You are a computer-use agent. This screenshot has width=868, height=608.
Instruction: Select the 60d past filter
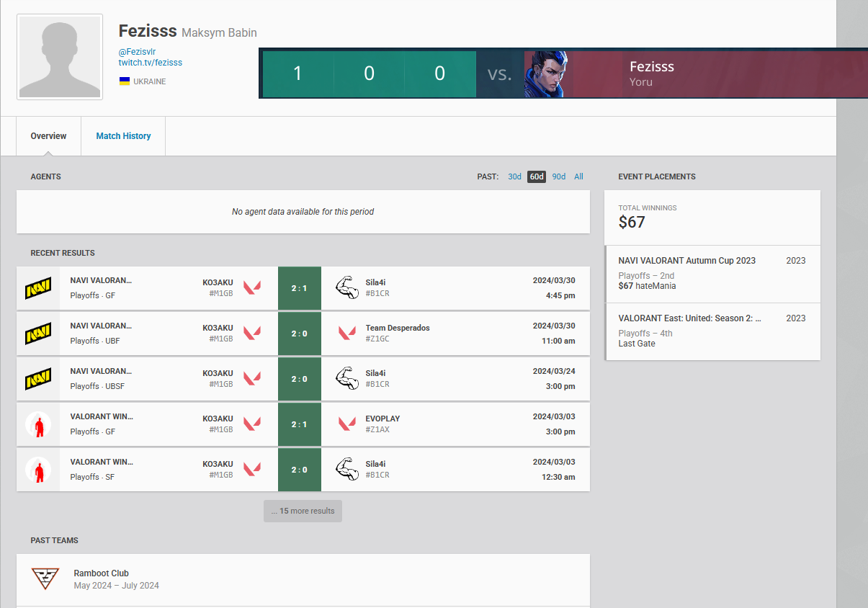(x=537, y=176)
